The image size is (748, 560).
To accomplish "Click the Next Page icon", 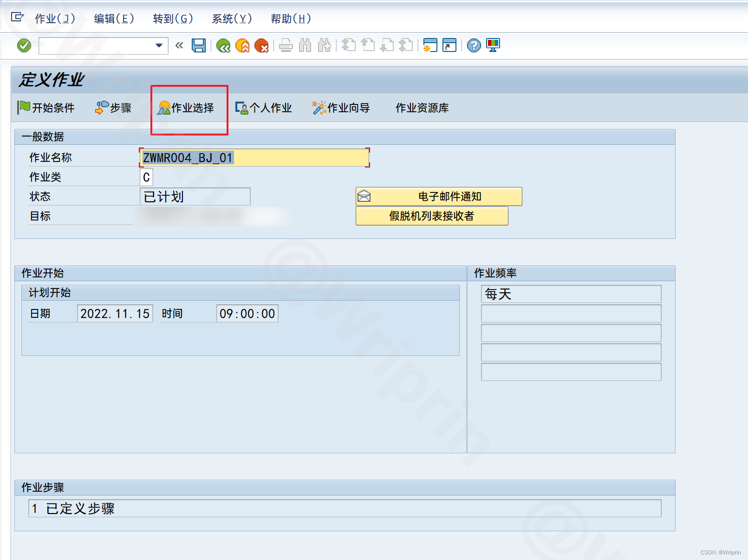I will point(387,45).
